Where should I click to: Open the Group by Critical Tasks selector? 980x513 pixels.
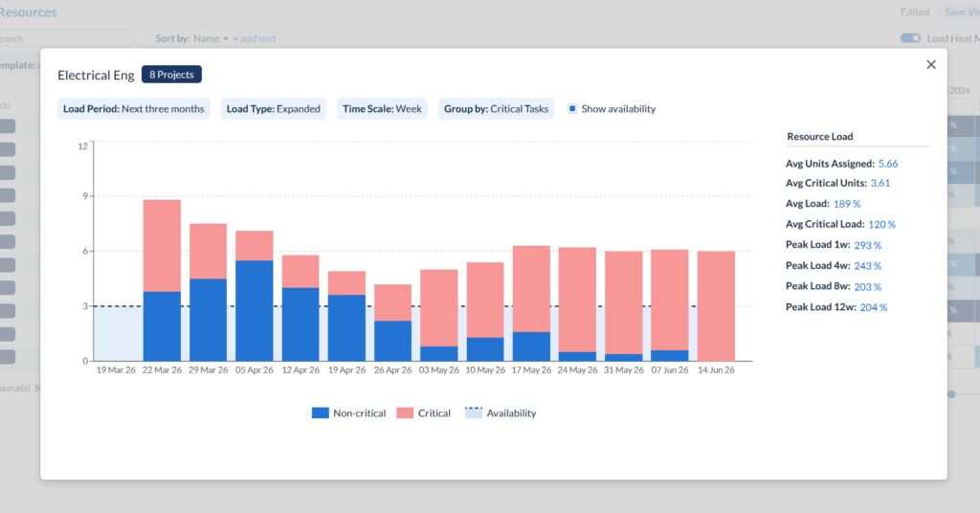(496, 109)
